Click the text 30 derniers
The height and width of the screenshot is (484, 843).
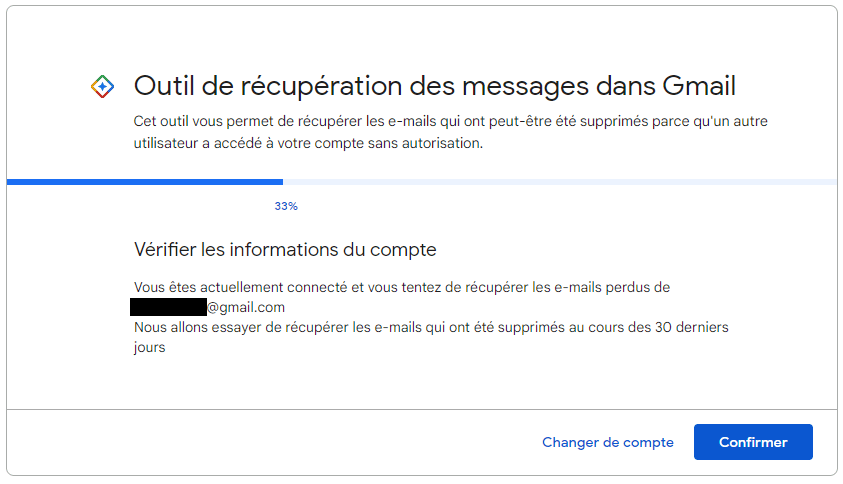(x=691, y=328)
